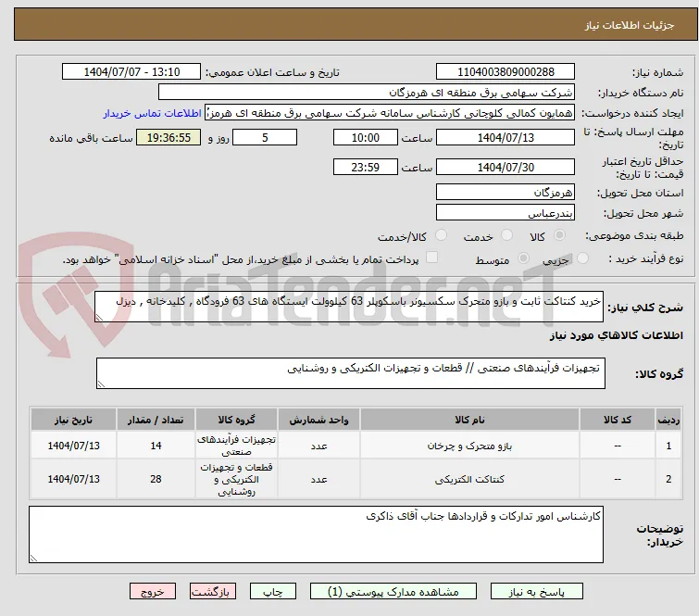This screenshot has height=616, width=699.
Task: Click the validity time 23:59 field
Action: coord(365,167)
